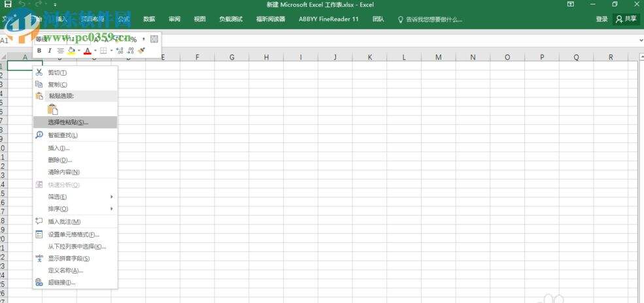Click the Hyperlink icon in context menu
The height and width of the screenshot is (303, 644).
pos(39,282)
